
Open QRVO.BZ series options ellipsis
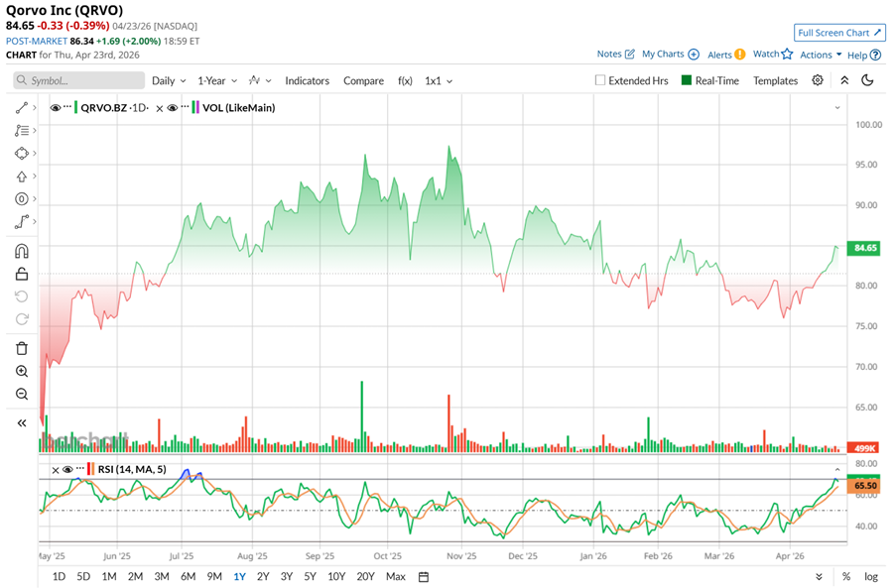coord(67,107)
